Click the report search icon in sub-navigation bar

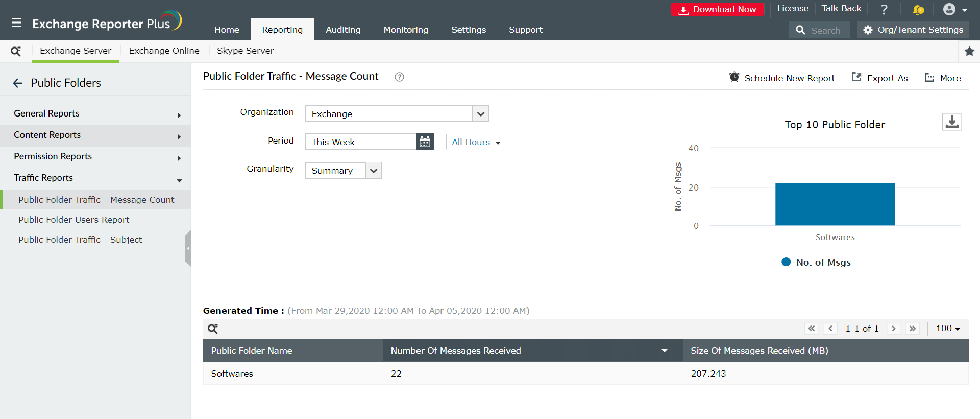tap(16, 51)
